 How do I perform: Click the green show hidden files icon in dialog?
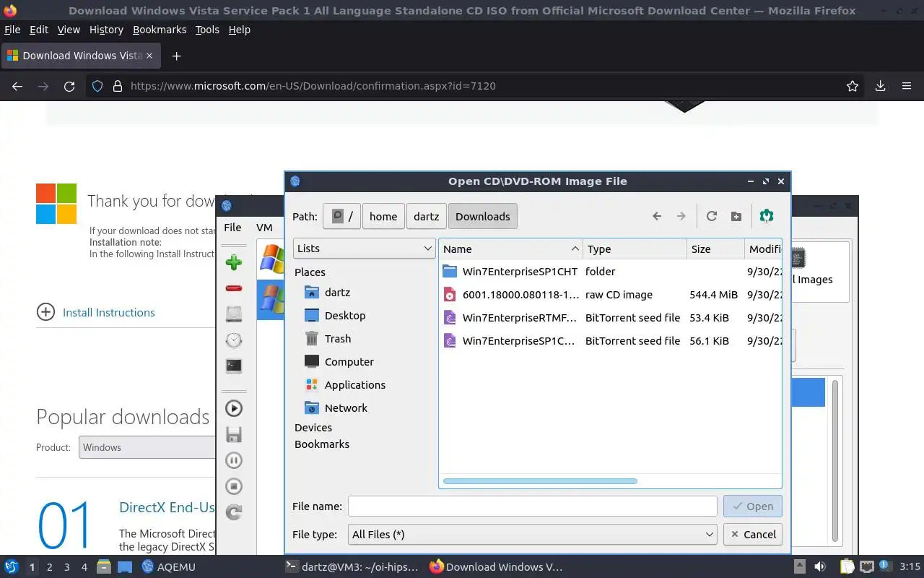pos(767,216)
